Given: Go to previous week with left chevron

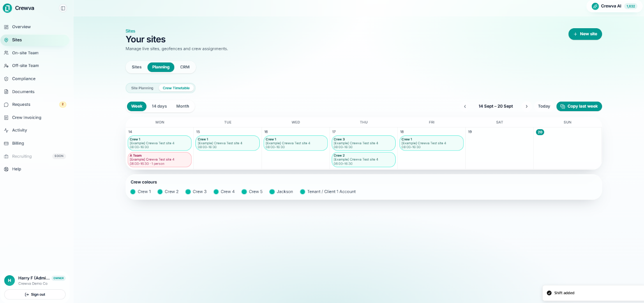Looking at the screenshot, I should coord(465,106).
